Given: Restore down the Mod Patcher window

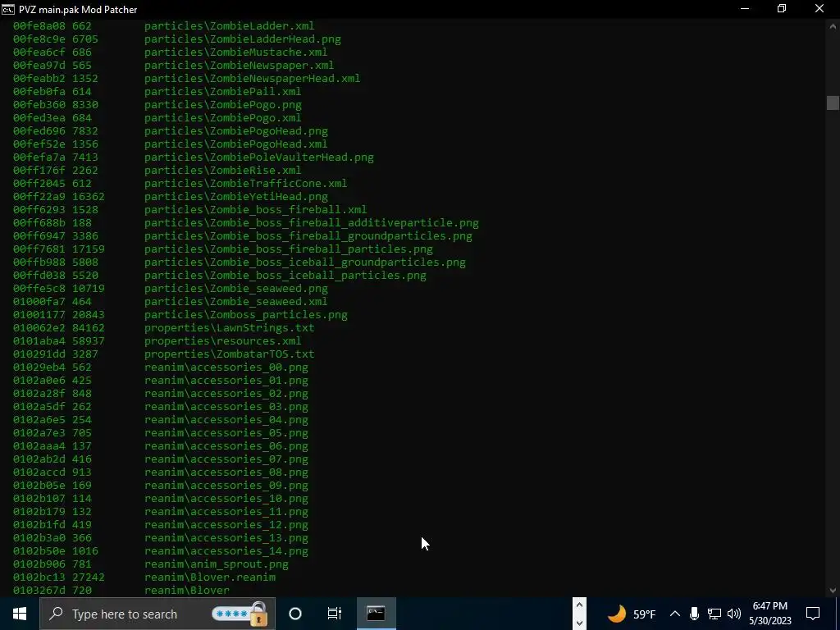Looking at the screenshot, I should [x=782, y=9].
